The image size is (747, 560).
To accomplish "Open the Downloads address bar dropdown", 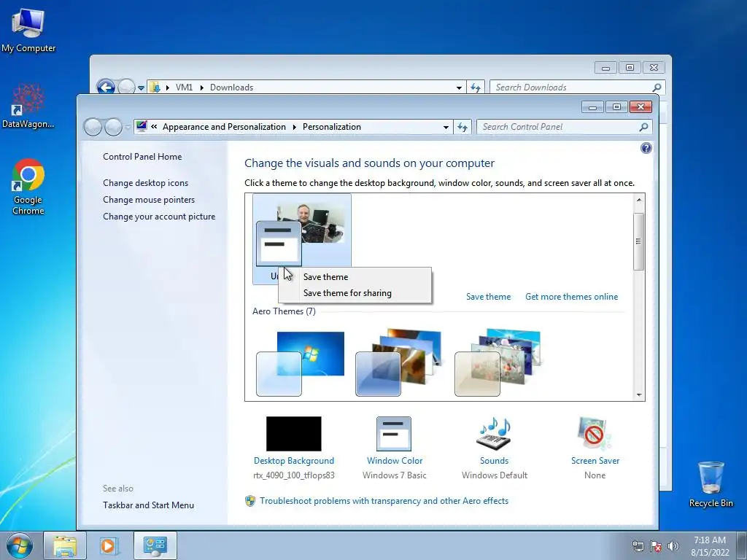I will click(459, 87).
